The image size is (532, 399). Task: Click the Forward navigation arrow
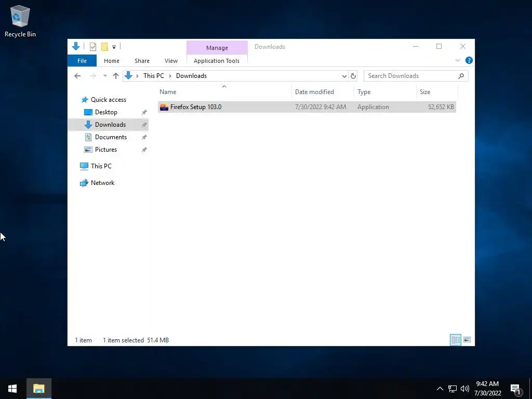pyautogui.click(x=92, y=76)
